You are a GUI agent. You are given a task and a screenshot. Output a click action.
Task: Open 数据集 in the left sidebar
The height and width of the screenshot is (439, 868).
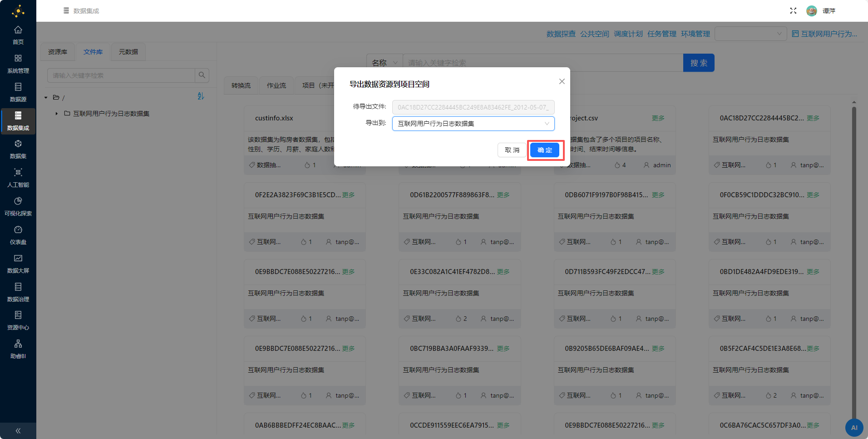[18, 150]
